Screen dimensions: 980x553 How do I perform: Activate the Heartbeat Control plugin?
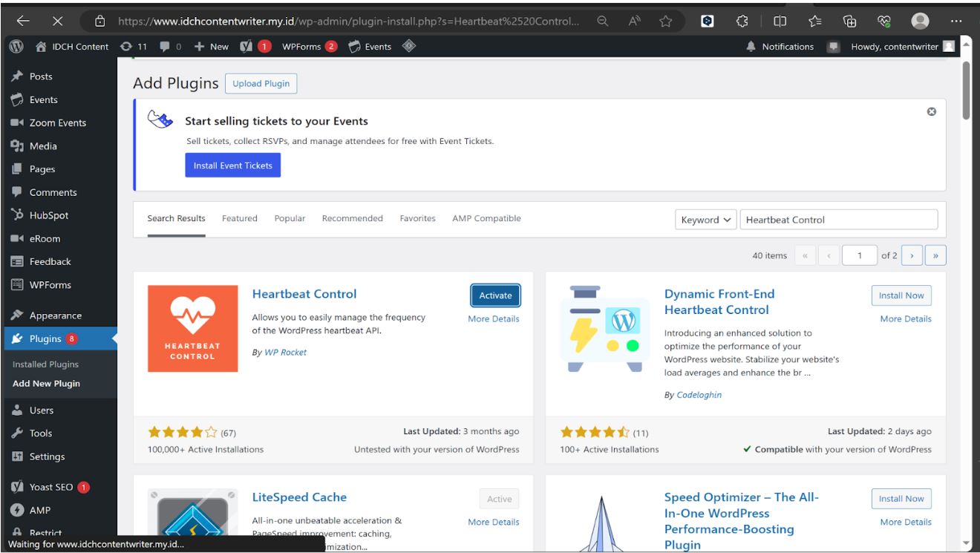495,295
